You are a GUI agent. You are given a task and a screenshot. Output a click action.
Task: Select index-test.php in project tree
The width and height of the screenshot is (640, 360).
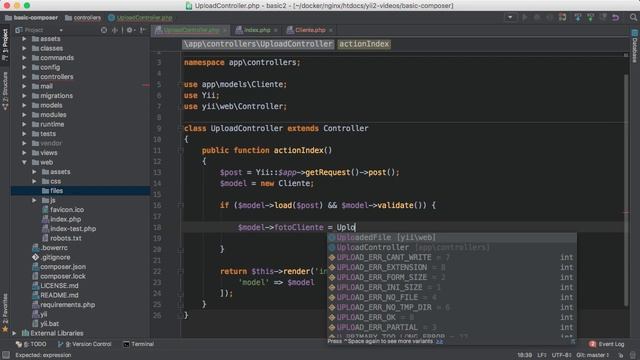[x=69, y=229]
